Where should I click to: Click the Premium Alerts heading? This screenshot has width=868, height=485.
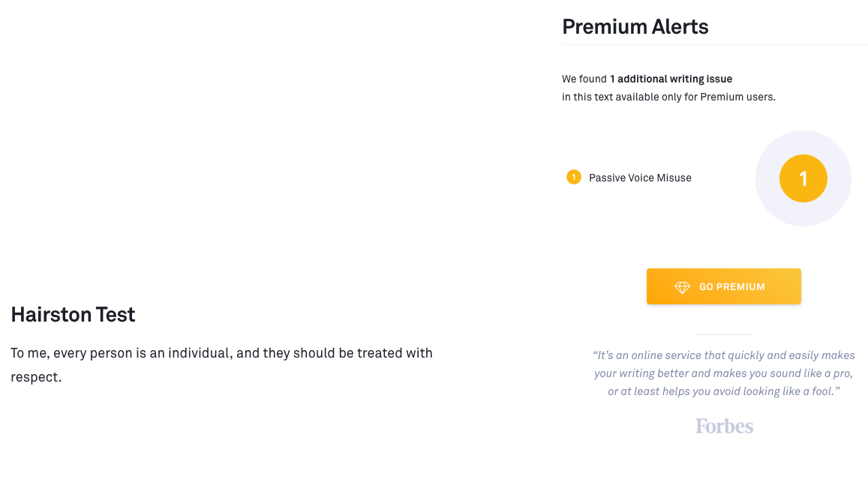click(635, 27)
